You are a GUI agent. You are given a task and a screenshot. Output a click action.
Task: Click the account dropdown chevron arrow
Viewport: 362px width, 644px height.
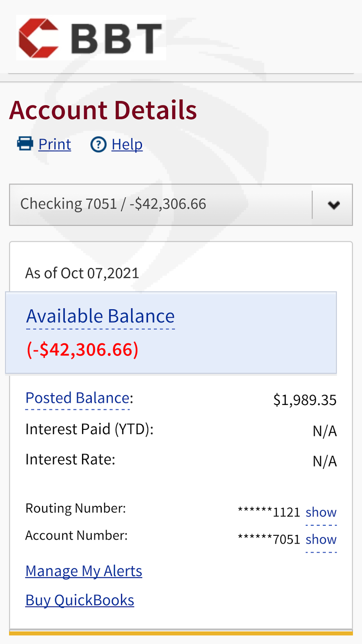click(x=333, y=205)
